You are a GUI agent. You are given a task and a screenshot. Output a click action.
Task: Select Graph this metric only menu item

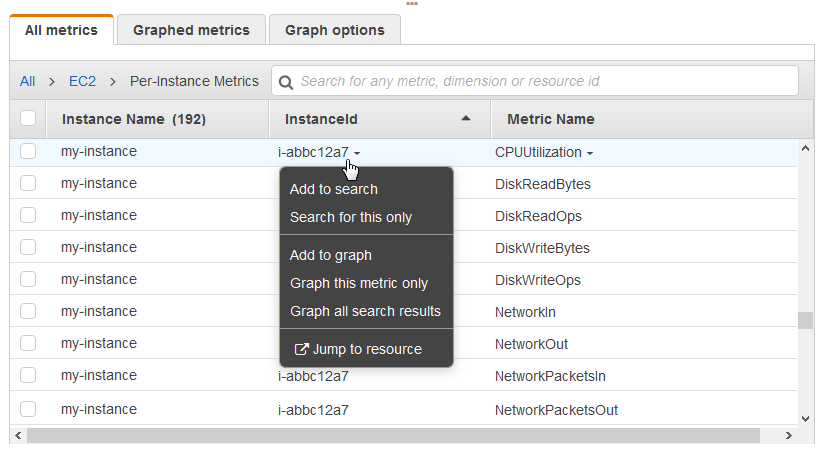358,283
